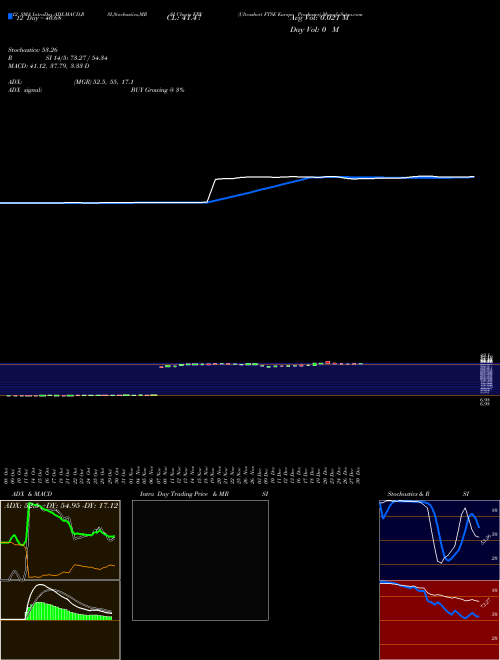Select the 'Avg Vol: 0.021 M' value
500x660 pixels.
(319, 18)
